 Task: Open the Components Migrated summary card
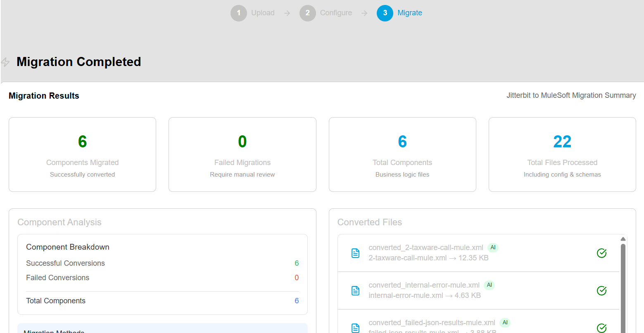82,155
